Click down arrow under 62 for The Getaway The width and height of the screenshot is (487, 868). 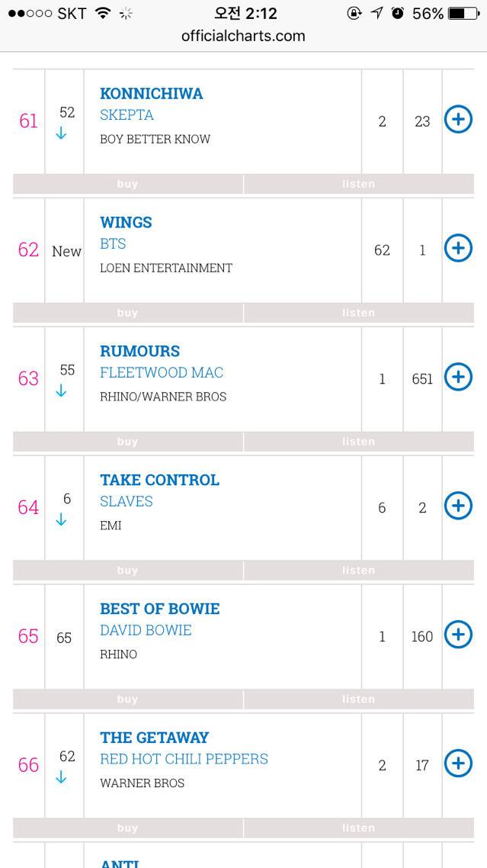tap(62, 777)
